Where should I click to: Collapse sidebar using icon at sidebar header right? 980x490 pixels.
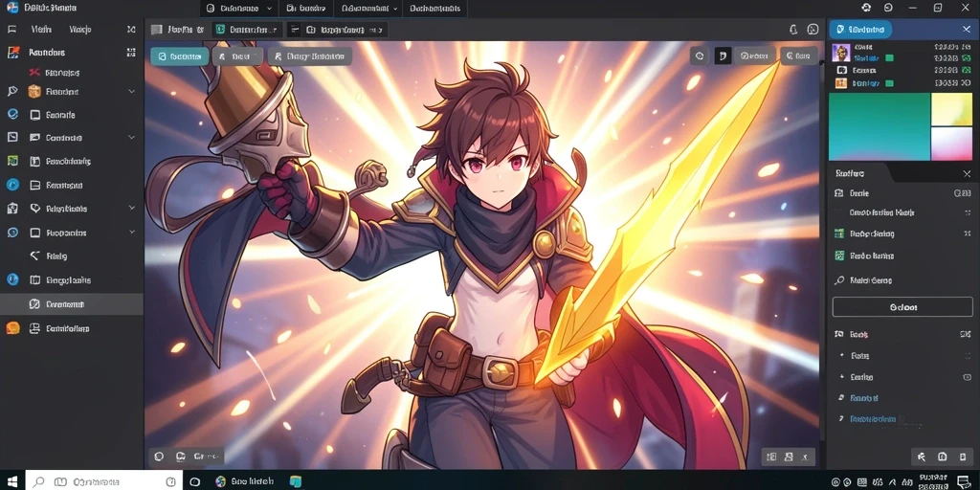[130, 30]
